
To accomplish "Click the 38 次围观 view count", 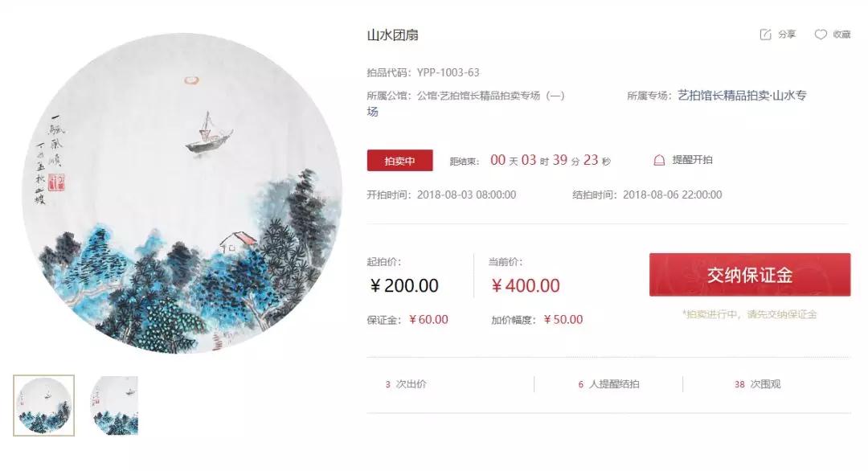I will click(757, 384).
